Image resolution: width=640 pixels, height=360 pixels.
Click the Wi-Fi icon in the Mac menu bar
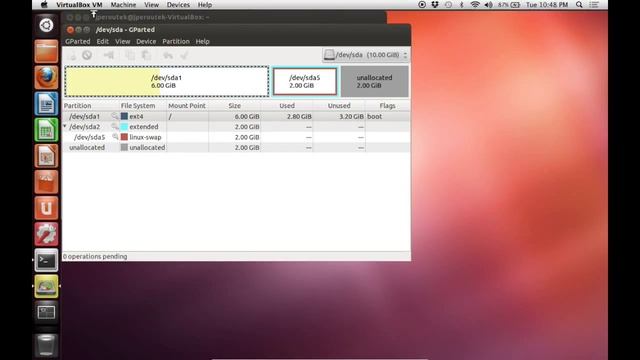[475, 5]
